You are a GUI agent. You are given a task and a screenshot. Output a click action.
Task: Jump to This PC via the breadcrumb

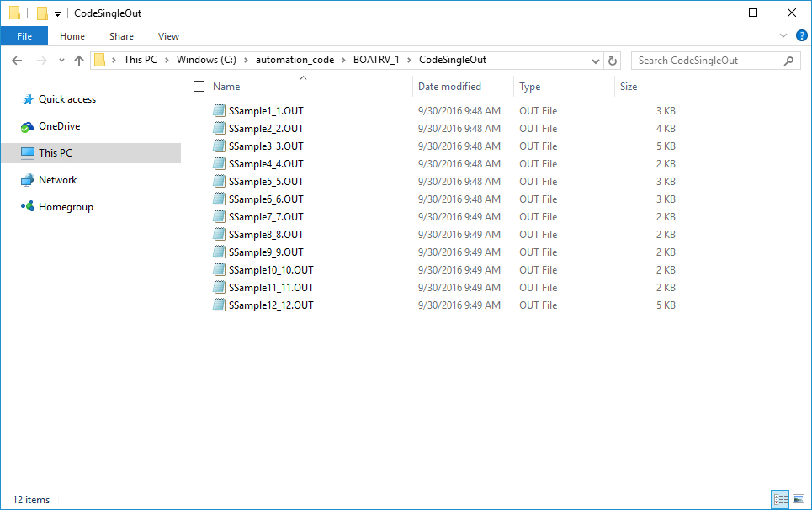click(143, 60)
